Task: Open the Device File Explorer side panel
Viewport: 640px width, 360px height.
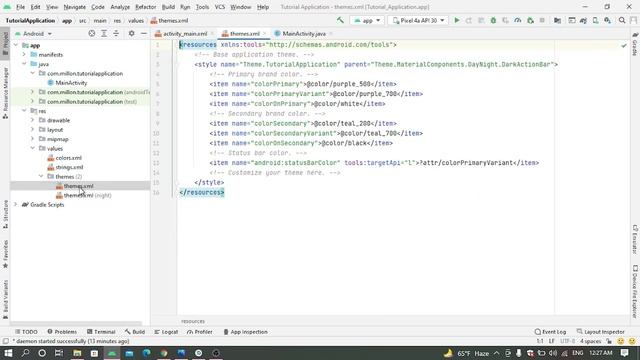Action: pyautogui.click(x=635, y=291)
